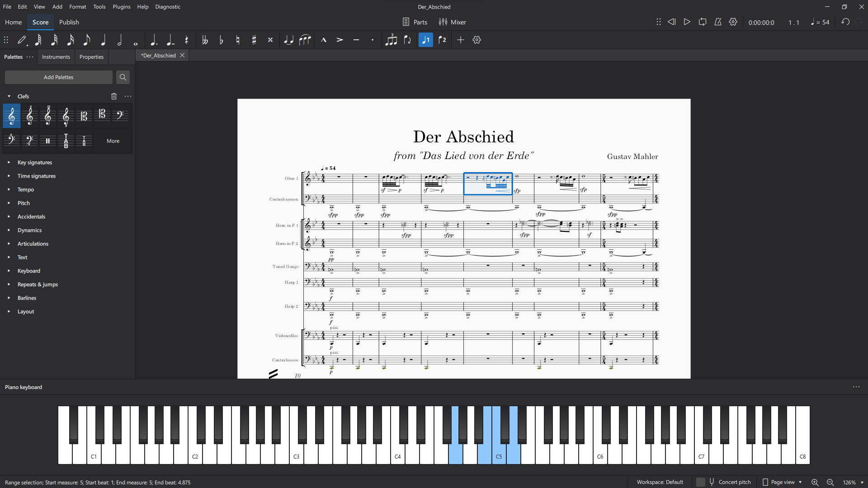Click the tenuto line icon in toolbar
Image resolution: width=868 pixels, height=488 pixels.
click(x=356, y=40)
